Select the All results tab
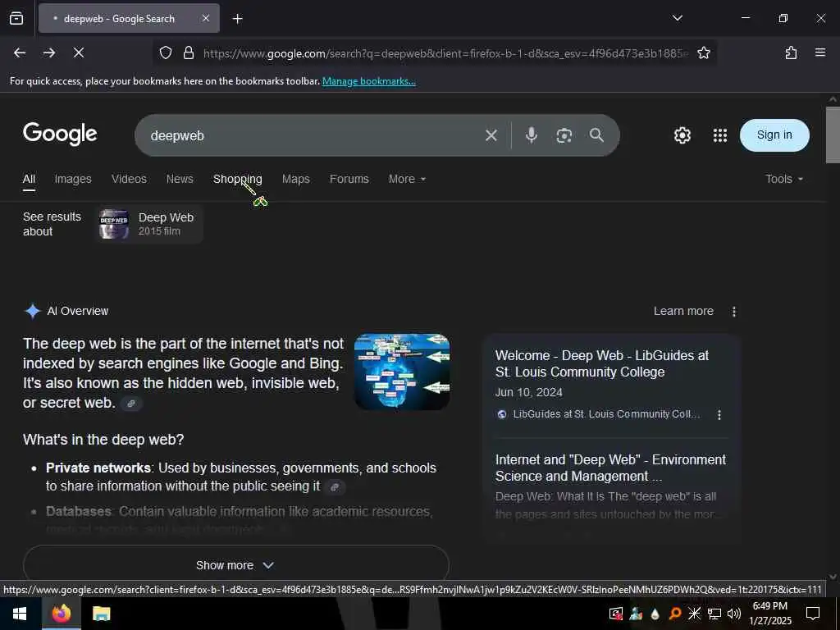The height and width of the screenshot is (630, 840). tap(29, 179)
